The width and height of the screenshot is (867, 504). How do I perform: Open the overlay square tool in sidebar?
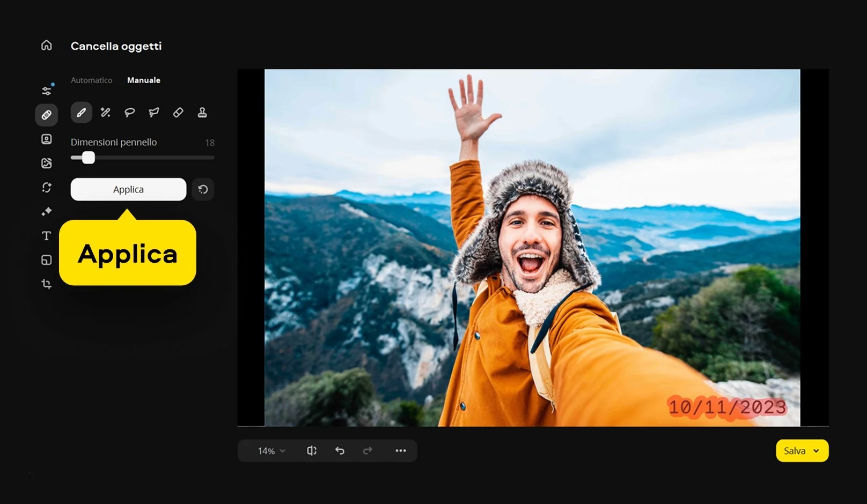click(47, 260)
